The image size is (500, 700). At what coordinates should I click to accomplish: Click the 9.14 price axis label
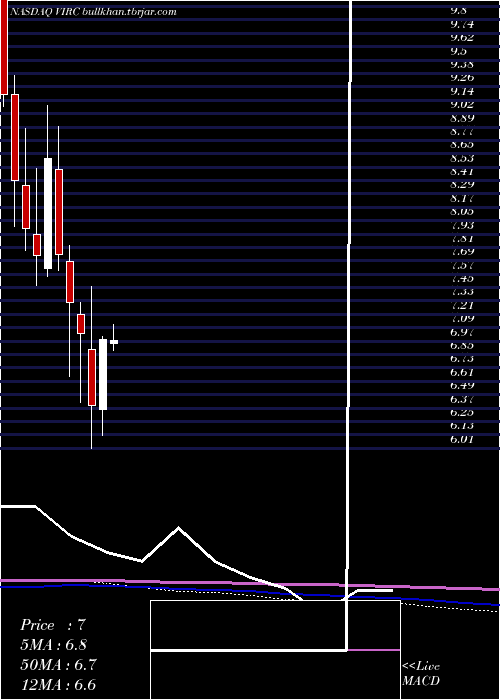(462, 91)
